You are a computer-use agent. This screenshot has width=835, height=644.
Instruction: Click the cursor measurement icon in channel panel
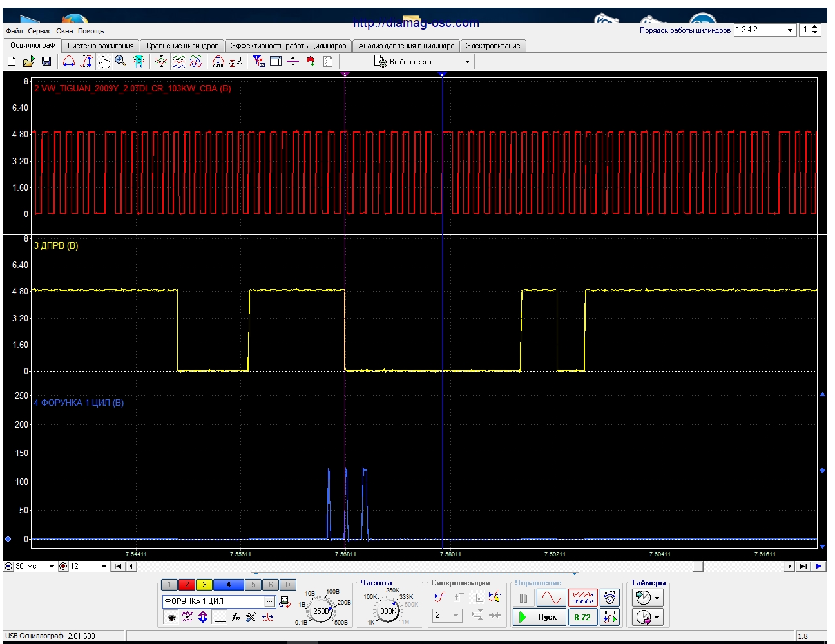point(267,617)
